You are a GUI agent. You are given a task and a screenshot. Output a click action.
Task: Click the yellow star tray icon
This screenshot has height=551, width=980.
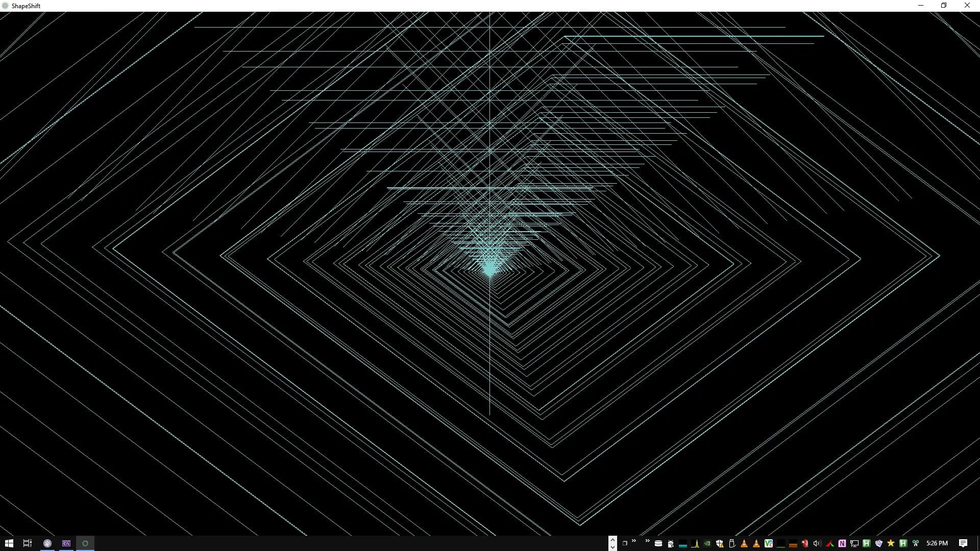[x=891, y=543]
